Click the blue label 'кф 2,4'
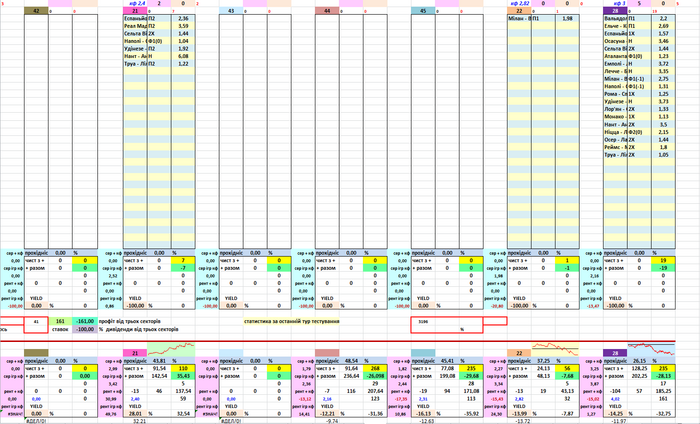The height and width of the screenshot is (424, 700). [x=135, y=4]
